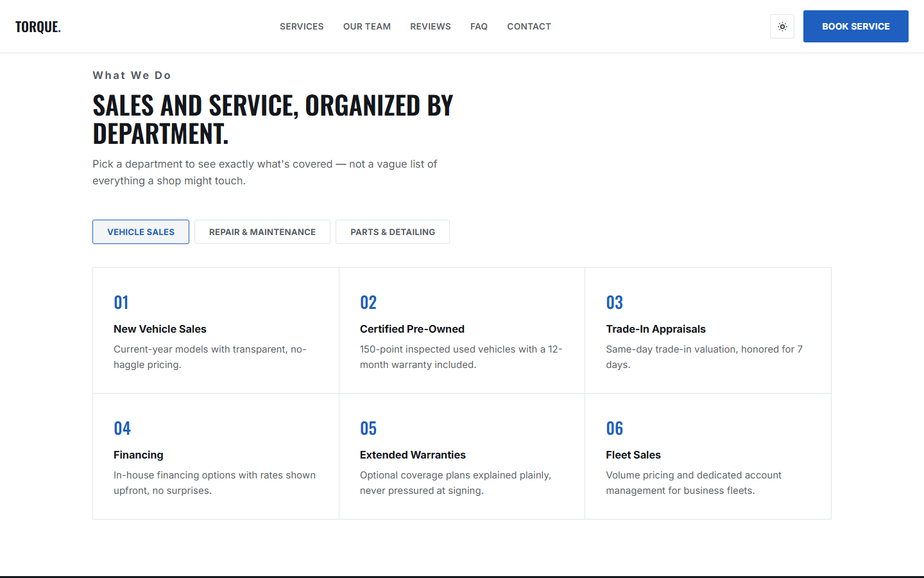
Task: Click the Book Service button
Action: click(856, 26)
